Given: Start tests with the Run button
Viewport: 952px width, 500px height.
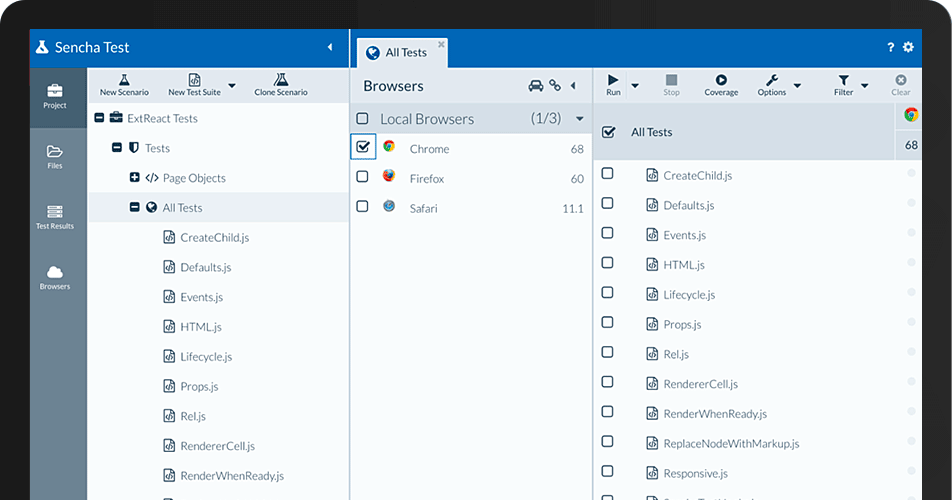Looking at the screenshot, I should pos(613,84).
